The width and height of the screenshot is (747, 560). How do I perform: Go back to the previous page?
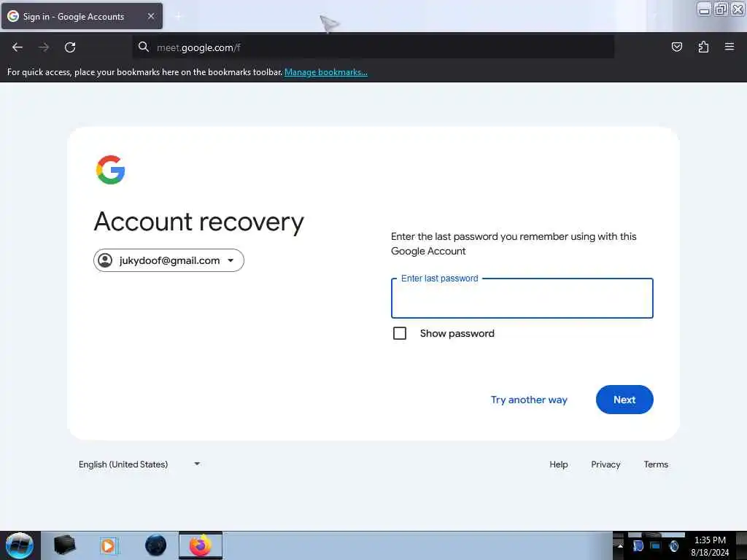[x=18, y=47]
